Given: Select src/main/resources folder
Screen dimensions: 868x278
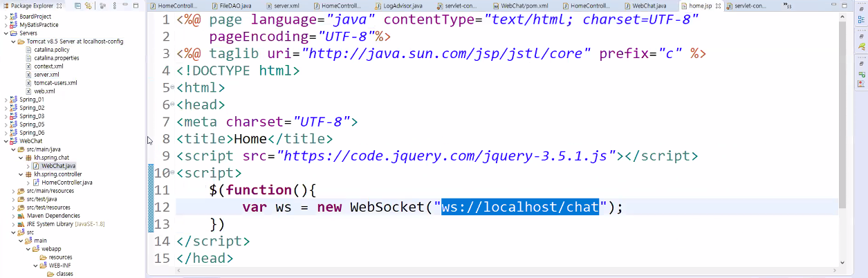Looking at the screenshot, I should coord(45,191).
